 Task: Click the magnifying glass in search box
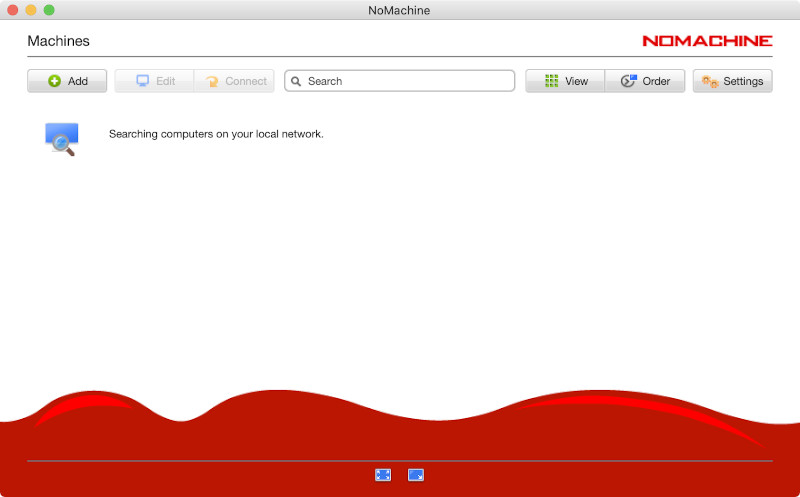coord(296,81)
